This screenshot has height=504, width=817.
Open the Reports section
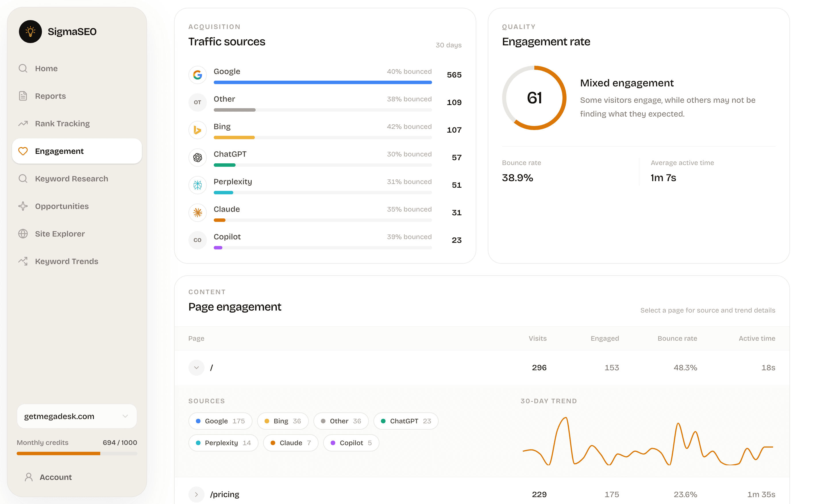(77, 96)
